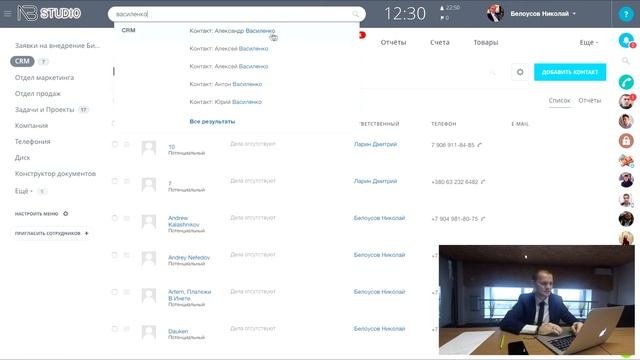Open search result Юрий Василенко
This screenshot has height=360, width=640.
coord(226,102)
